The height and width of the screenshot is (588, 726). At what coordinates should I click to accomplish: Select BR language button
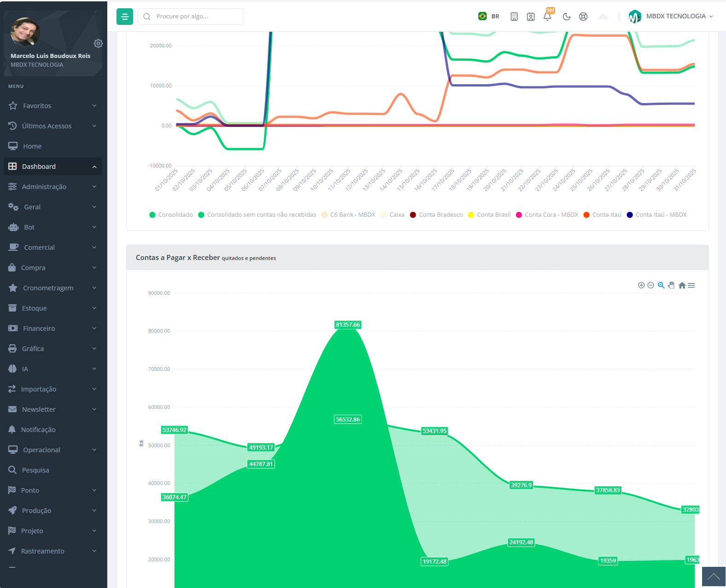pos(489,17)
